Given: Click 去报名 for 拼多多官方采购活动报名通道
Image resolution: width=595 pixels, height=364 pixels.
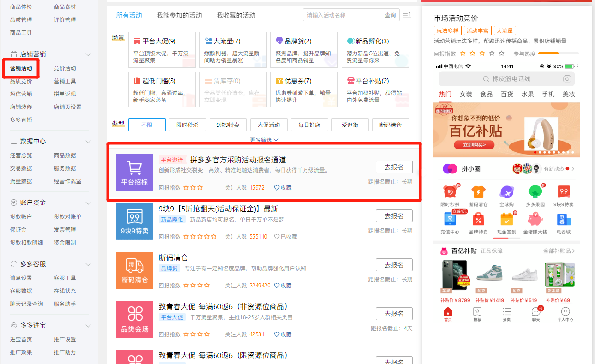Looking at the screenshot, I should pos(394,167).
